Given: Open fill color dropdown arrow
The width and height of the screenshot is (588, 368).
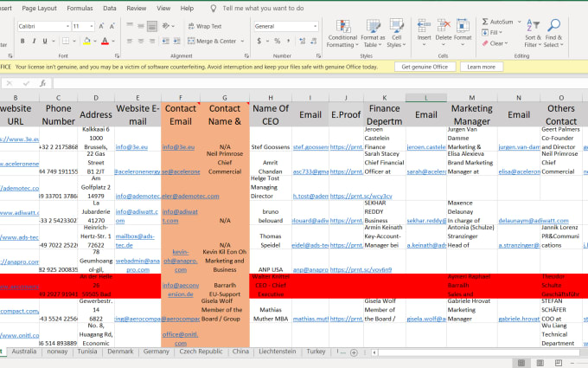Looking at the screenshot, I should (95, 41).
